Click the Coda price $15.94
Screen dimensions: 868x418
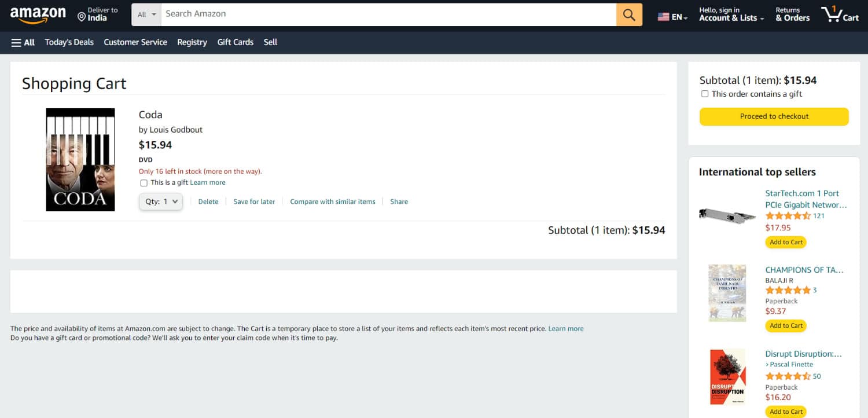pyautogui.click(x=155, y=145)
